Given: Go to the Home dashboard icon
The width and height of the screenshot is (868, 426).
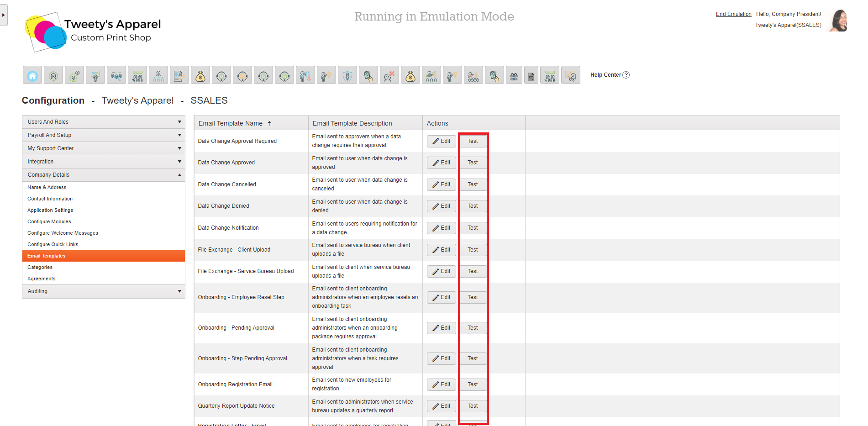Looking at the screenshot, I should (x=32, y=75).
